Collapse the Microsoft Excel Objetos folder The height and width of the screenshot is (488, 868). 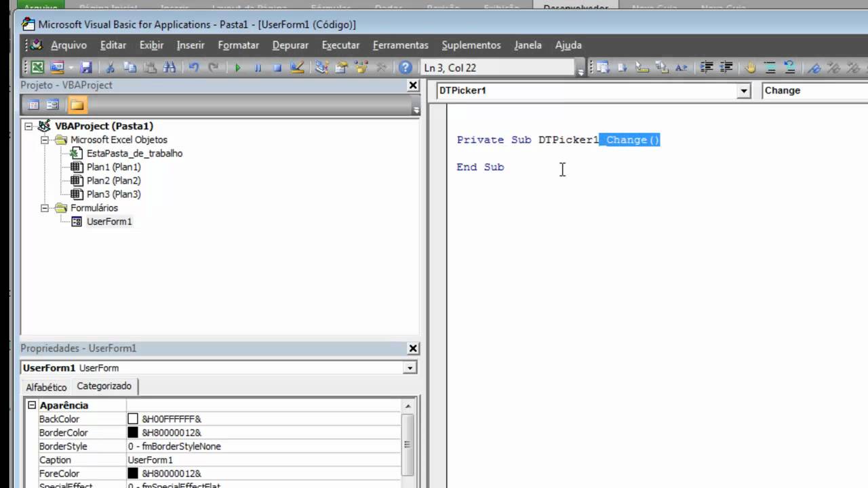(x=45, y=140)
